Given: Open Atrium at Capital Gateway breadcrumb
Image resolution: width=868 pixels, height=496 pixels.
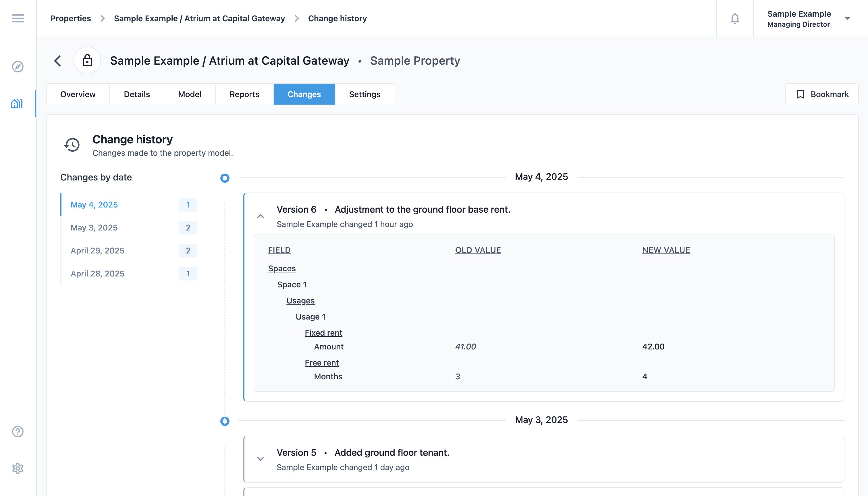Looking at the screenshot, I should pyautogui.click(x=199, y=18).
